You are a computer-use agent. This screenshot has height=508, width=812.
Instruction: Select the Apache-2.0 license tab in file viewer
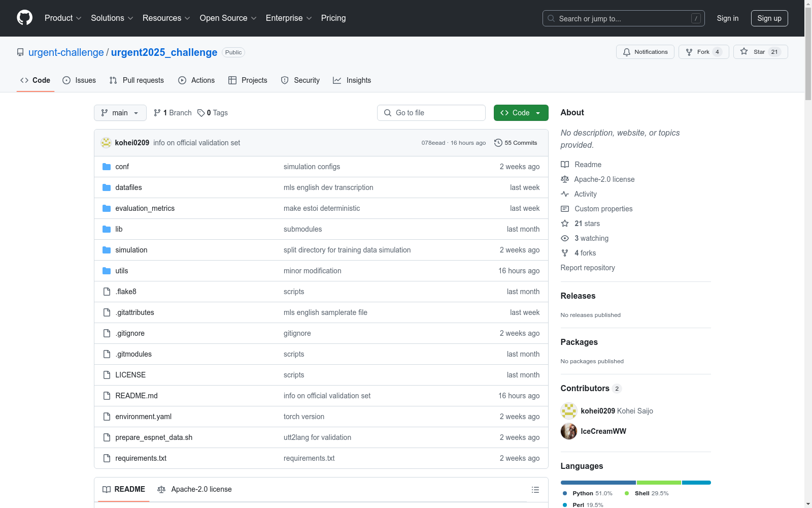pos(195,489)
